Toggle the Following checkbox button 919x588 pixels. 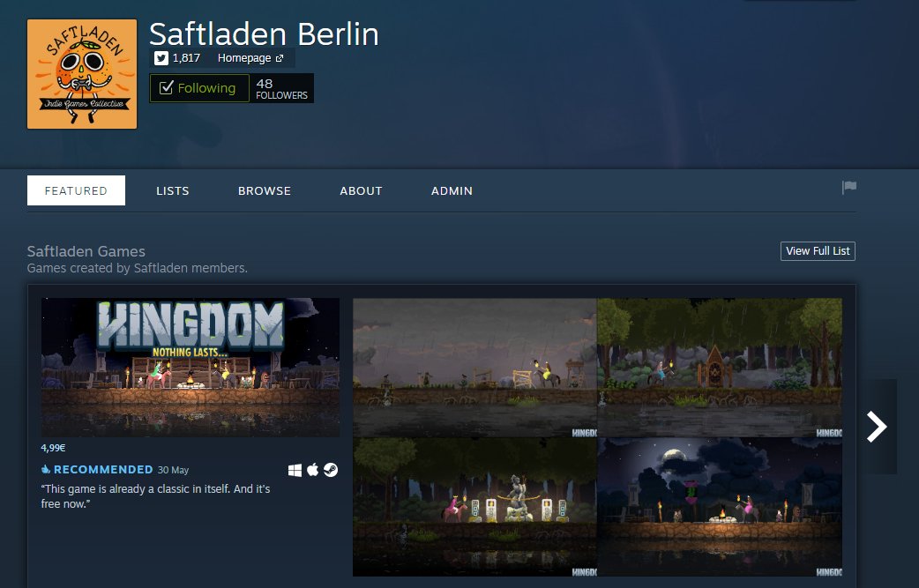(x=199, y=88)
